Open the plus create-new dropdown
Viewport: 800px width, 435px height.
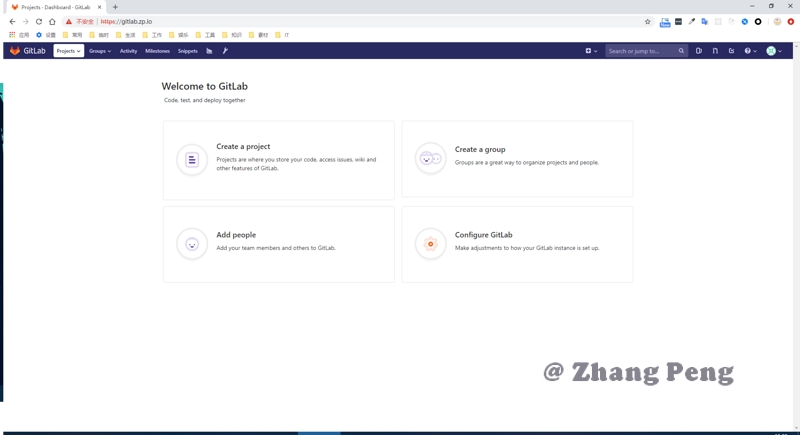pos(591,51)
